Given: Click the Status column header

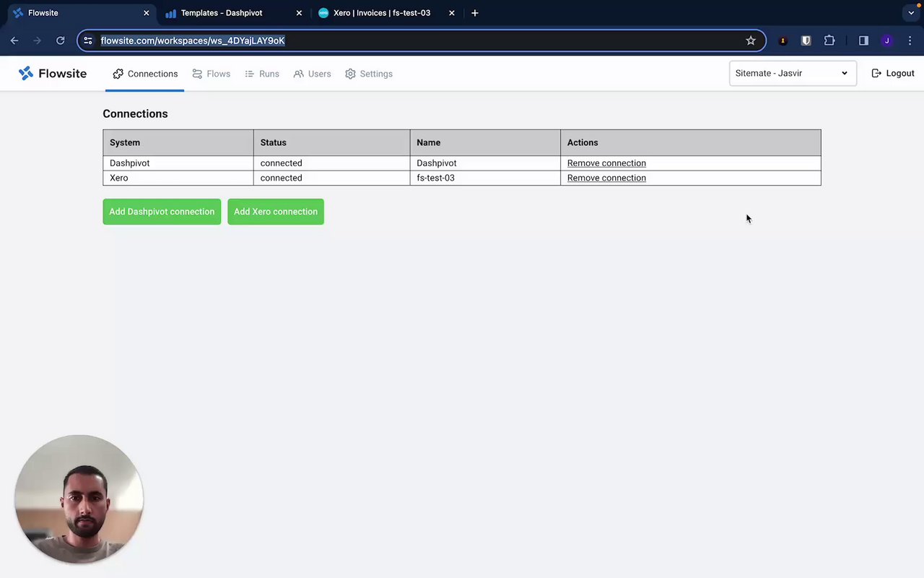Looking at the screenshot, I should click(x=331, y=142).
